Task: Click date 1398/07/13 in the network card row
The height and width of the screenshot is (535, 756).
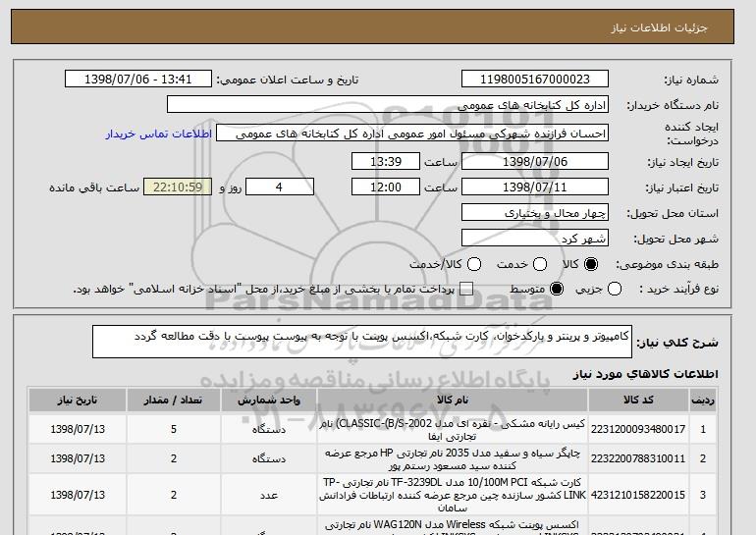Action: pos(78,495)
